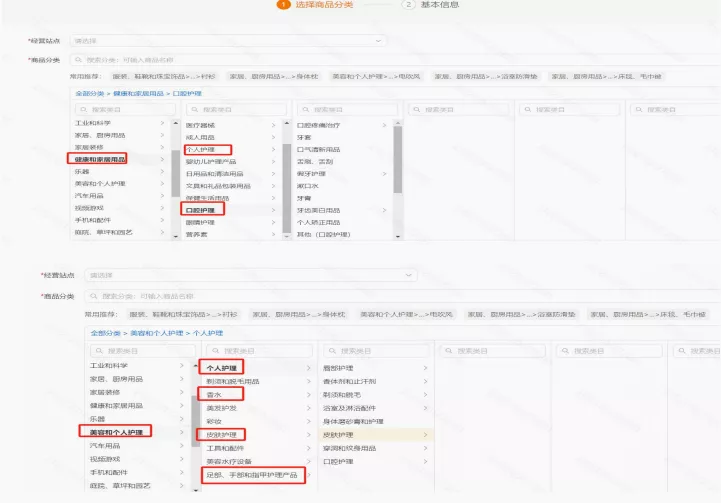The image size is (721, 503).
Task: Expand chevron beside 牙齿美白用品
Action: [x=384, y=210]
